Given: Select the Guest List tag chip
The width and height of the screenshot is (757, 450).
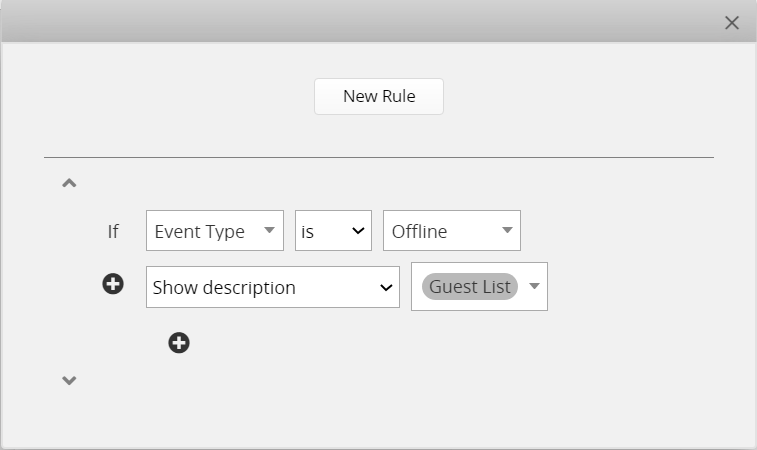Looking at the screenshot, I should (470, 286).
